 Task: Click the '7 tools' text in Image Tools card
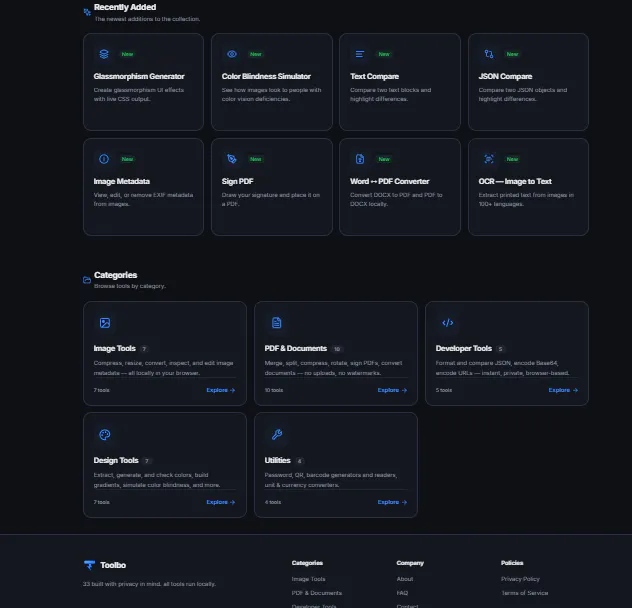[x=102, y=390]
